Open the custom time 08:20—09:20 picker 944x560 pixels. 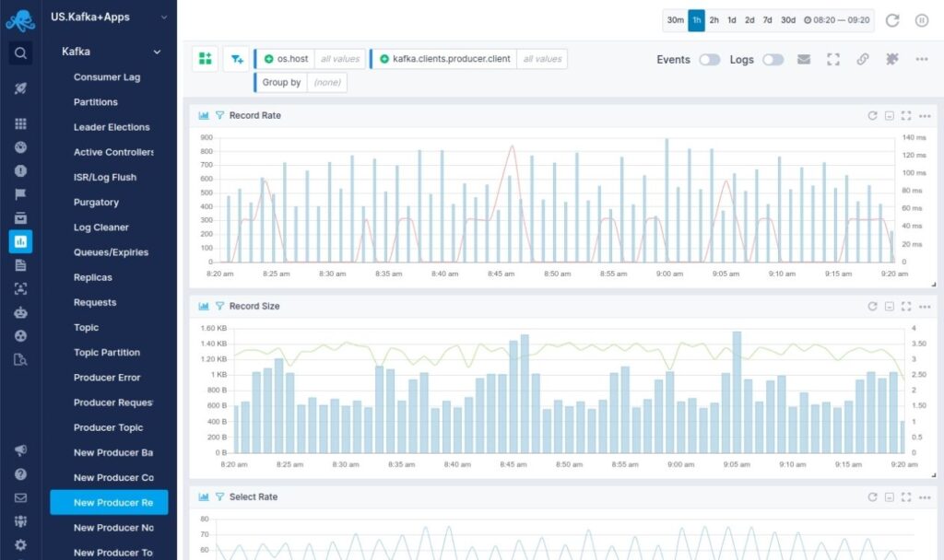[x=837, y=20]
